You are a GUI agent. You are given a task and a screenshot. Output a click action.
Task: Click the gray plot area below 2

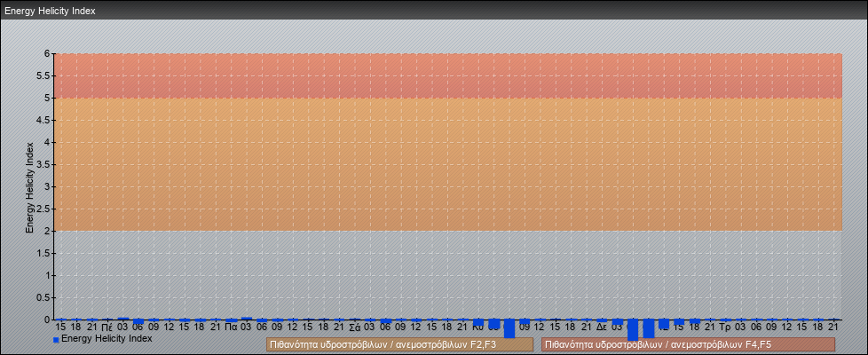pos(444,271)
